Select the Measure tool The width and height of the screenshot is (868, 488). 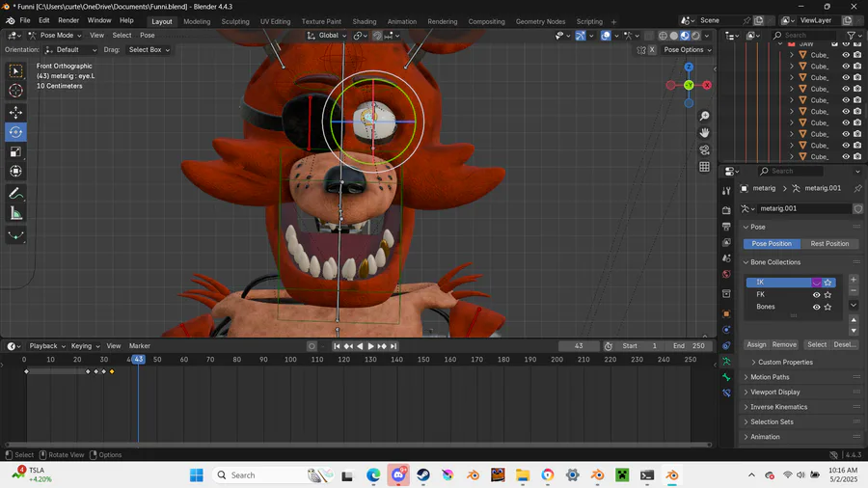click(15, 213)
